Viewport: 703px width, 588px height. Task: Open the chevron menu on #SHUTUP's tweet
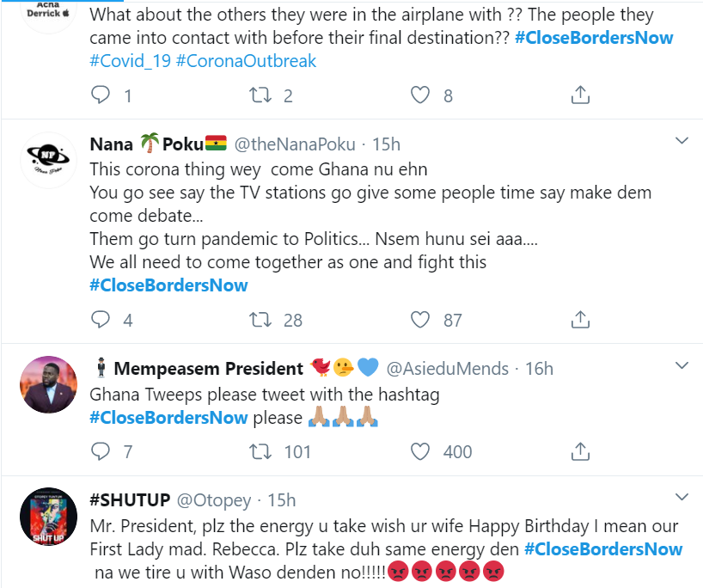click(681, 498)
